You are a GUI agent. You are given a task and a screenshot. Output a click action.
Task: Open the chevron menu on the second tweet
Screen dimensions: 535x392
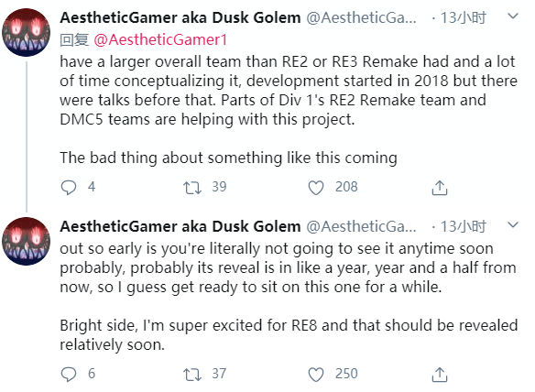[x=513, y=224]
